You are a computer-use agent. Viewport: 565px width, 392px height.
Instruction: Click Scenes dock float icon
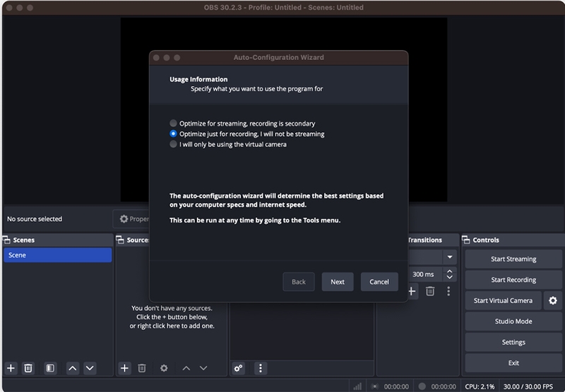tap(6, 240)
